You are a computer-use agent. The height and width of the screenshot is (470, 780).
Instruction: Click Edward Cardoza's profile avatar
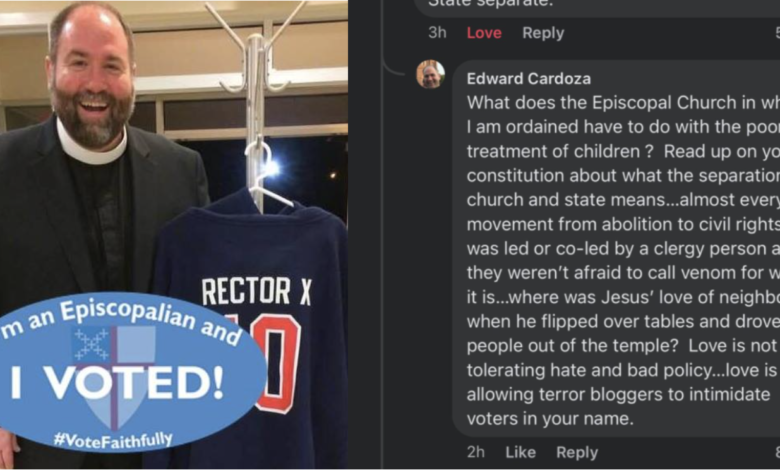[x=430, y=74]
